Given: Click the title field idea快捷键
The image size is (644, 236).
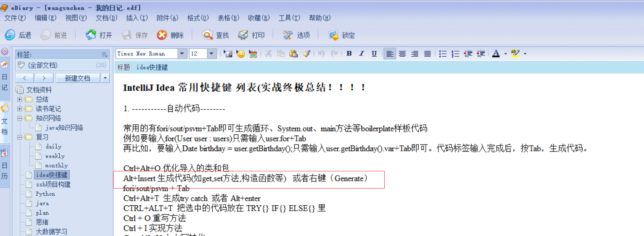Looking at the screenshot, I should coord(379,67).
